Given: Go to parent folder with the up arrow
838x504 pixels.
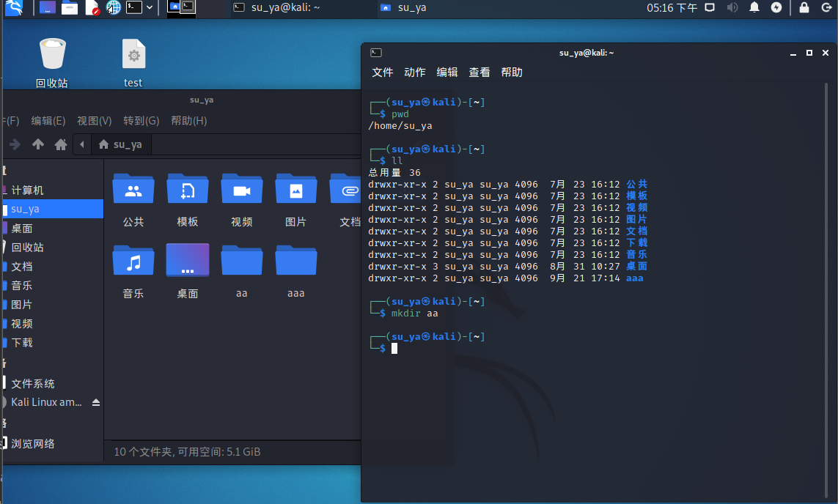Looking at the screenshot, I should [x=38, y=144].
